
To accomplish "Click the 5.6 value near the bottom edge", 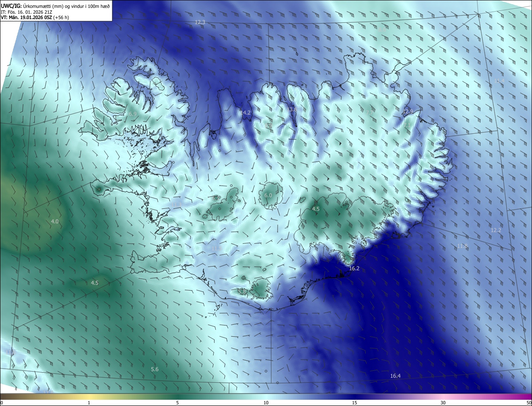I will 155,369.
